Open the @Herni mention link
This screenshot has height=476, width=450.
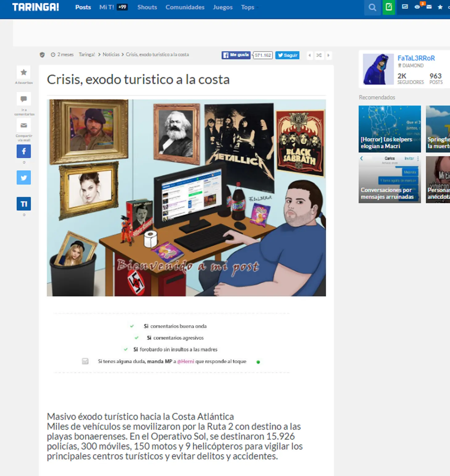(x=186, y=361)
